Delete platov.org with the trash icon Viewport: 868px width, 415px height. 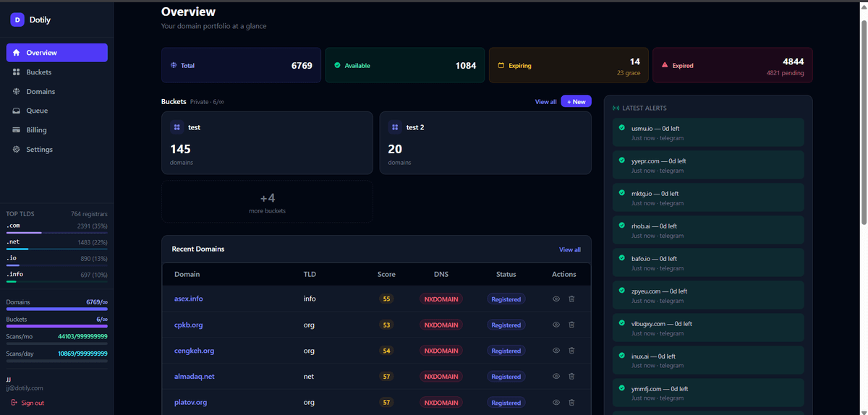click(571, 403)
